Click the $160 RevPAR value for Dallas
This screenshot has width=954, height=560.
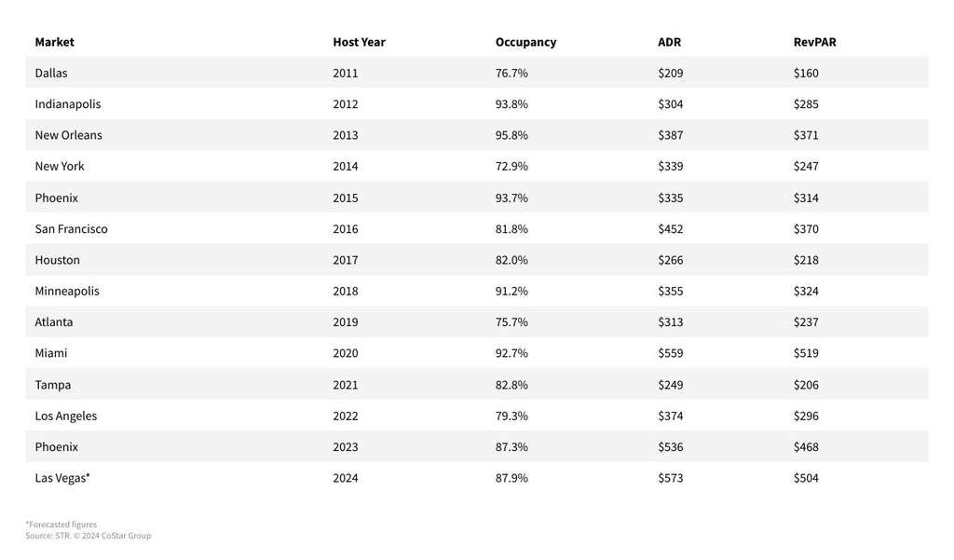806,73
